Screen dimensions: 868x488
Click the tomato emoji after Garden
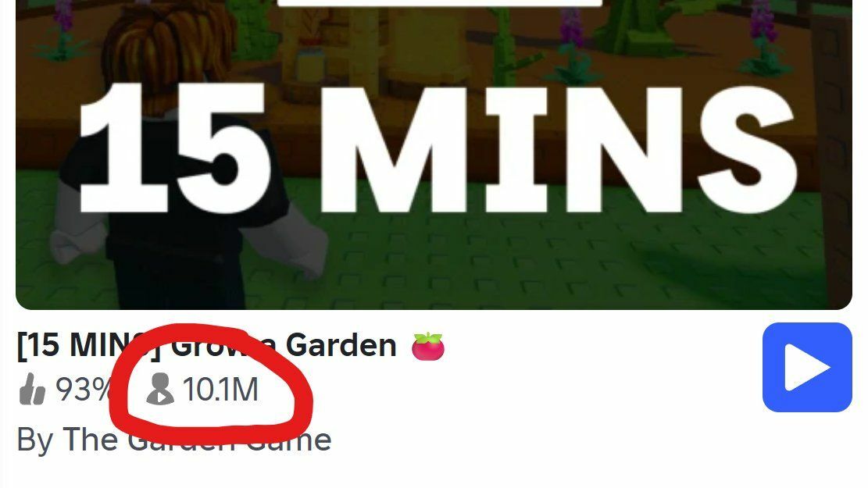(x=428, y=347)
